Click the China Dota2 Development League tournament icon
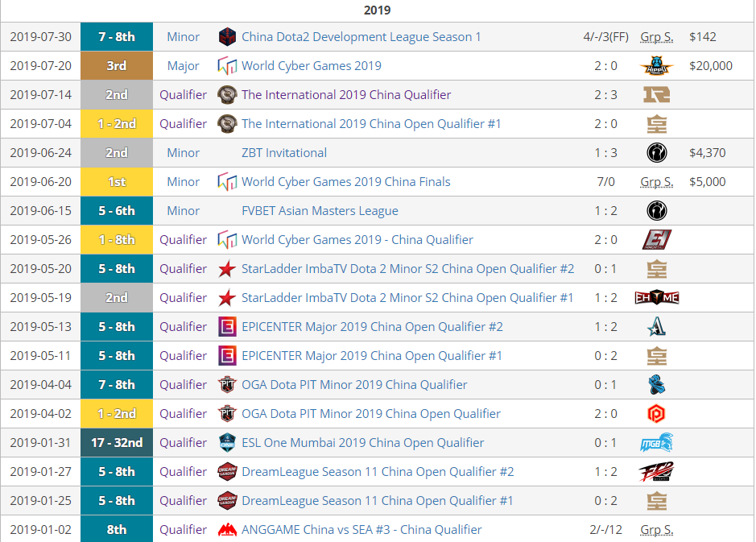Screen dimensions: 756x542 coord(228,37)
